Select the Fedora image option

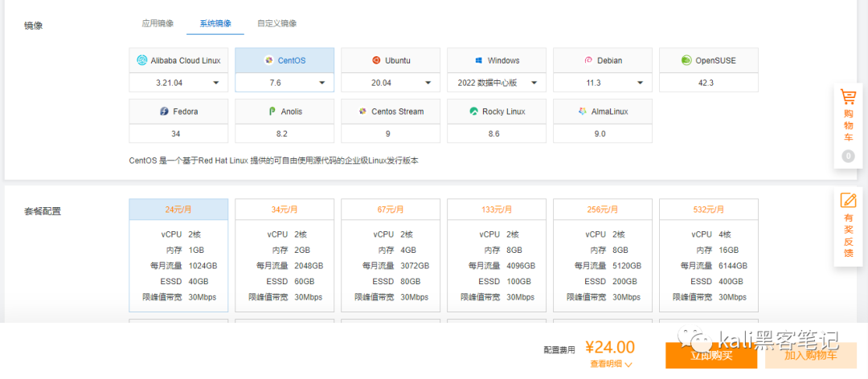coord(178,112)
